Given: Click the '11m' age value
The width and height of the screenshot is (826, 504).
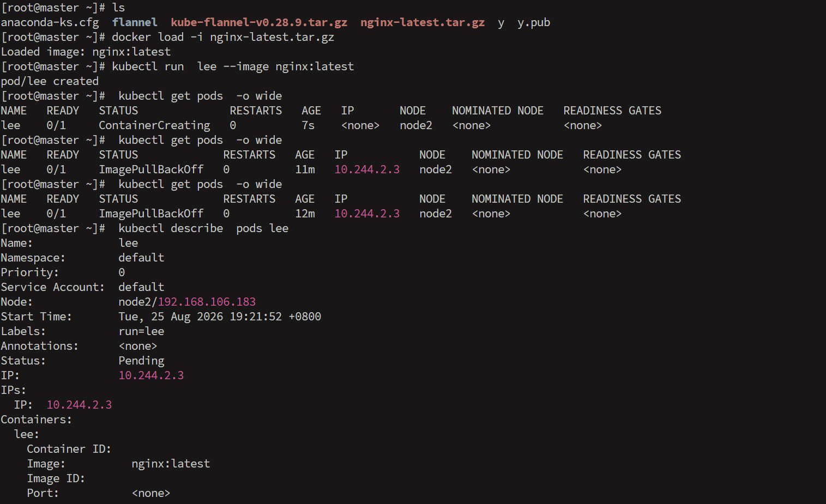Looking at the screenshot, I should click(x=305, y=169).
